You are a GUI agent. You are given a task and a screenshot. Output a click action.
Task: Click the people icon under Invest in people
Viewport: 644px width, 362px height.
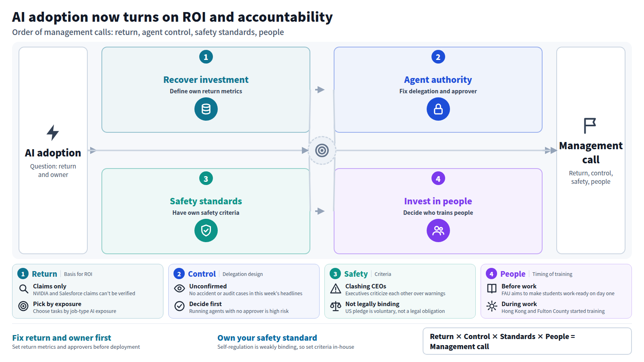[x=438, y=230]
